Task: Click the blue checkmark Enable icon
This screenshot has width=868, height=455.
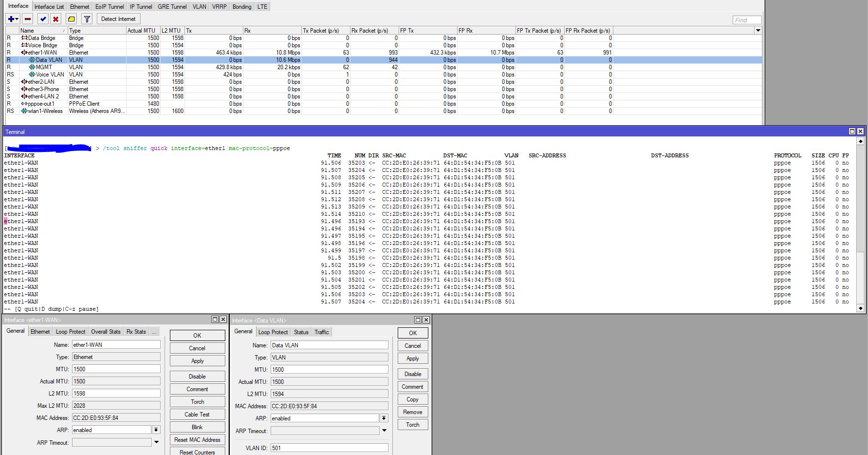Action: pos(43,19)
